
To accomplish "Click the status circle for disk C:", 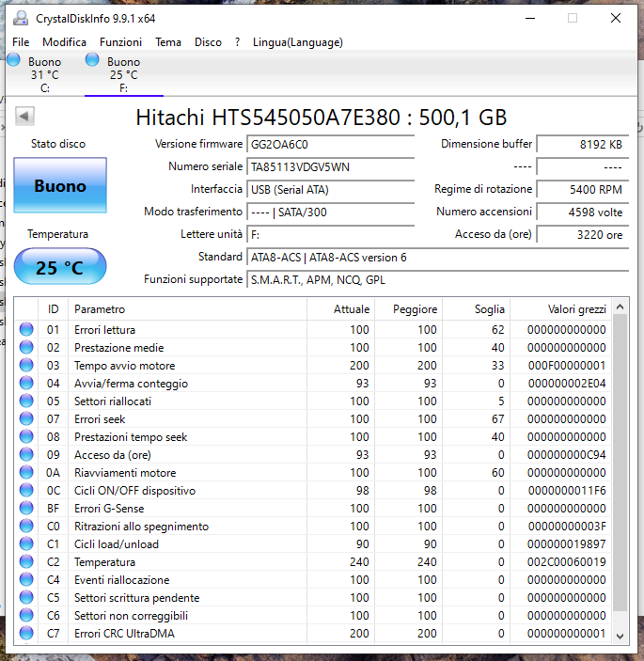I will 13,60.
